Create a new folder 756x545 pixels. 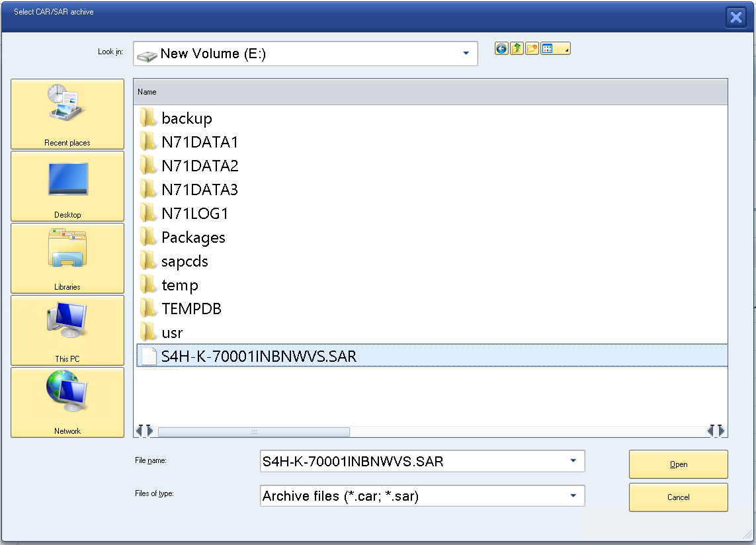point(532,49)
